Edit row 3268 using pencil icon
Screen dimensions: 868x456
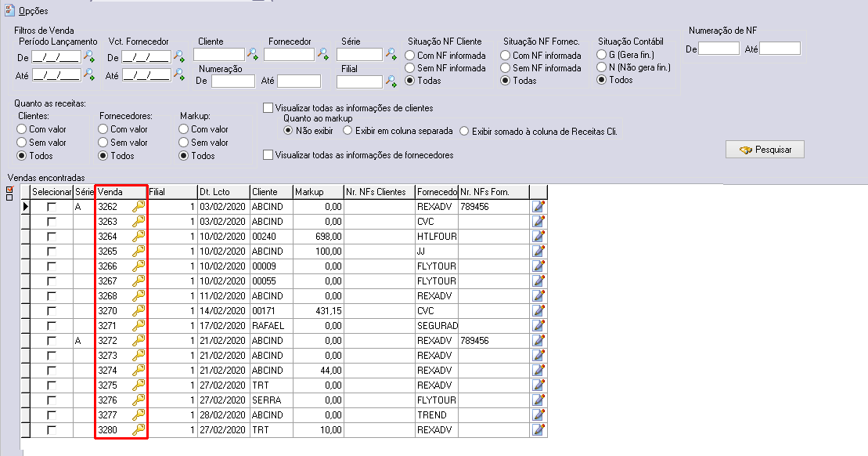[x=538, y=296]
